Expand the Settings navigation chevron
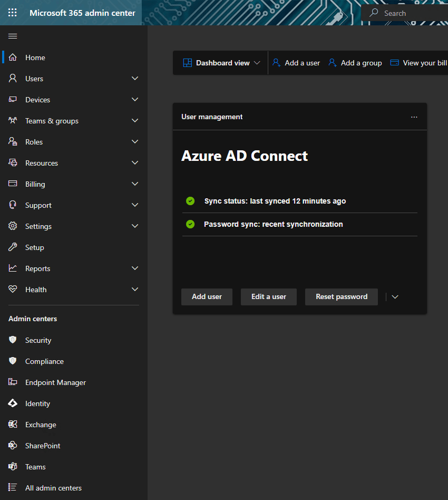 (x=135, y=226)
